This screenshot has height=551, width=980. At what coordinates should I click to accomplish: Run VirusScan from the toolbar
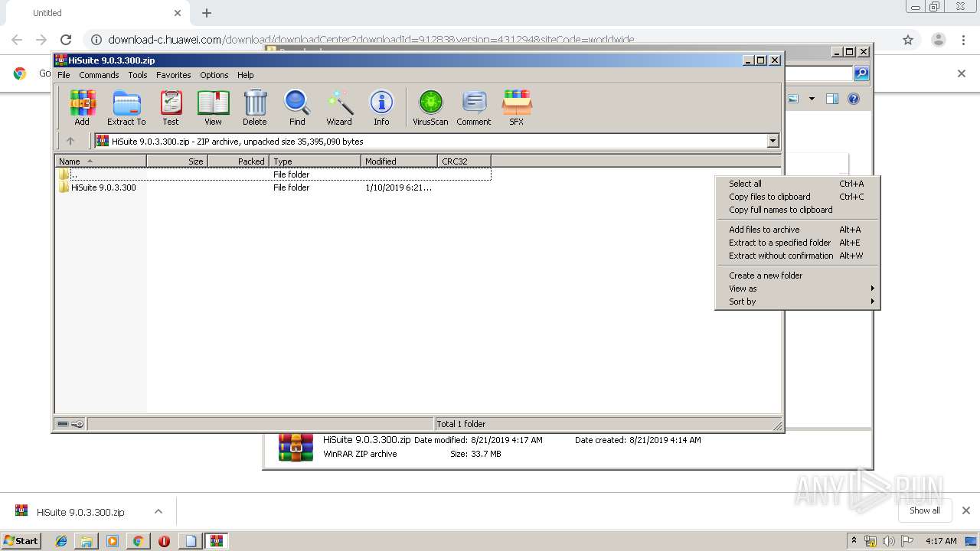pyautogui.click(x=430, y=107)
